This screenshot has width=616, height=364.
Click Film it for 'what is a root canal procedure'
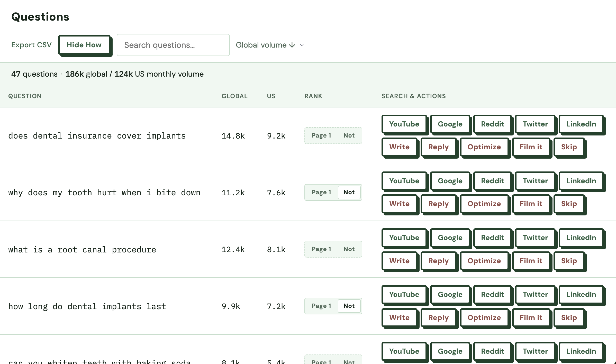point(531,261)
